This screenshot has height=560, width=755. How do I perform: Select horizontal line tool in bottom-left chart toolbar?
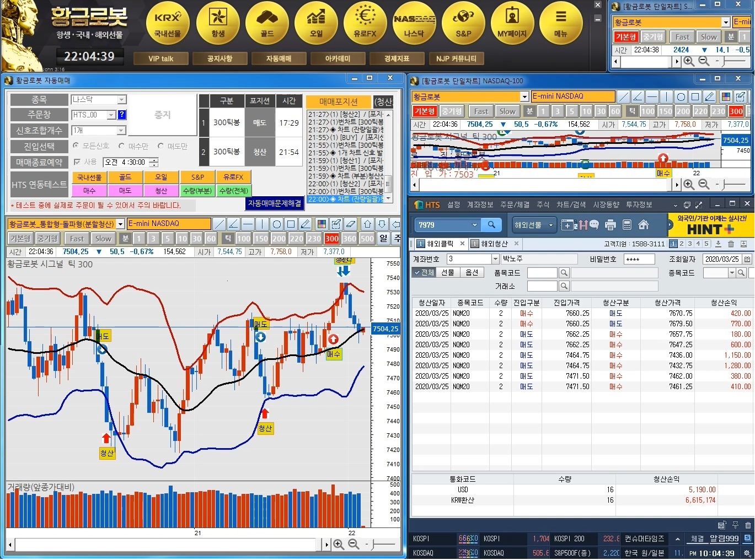click(x=248, y=224)
